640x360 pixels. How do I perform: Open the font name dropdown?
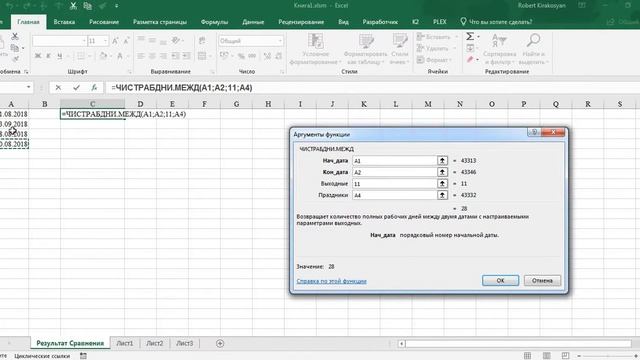click(x=84, y=41)
